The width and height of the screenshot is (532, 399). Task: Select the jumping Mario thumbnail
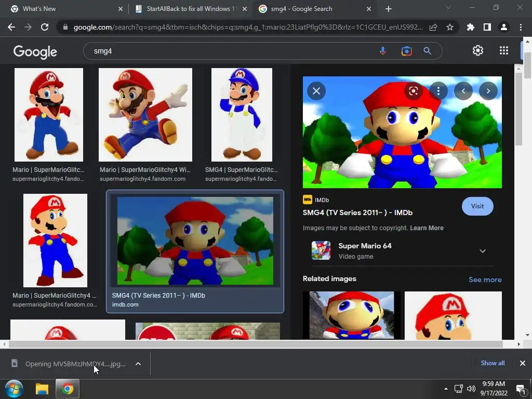point(145,115)
